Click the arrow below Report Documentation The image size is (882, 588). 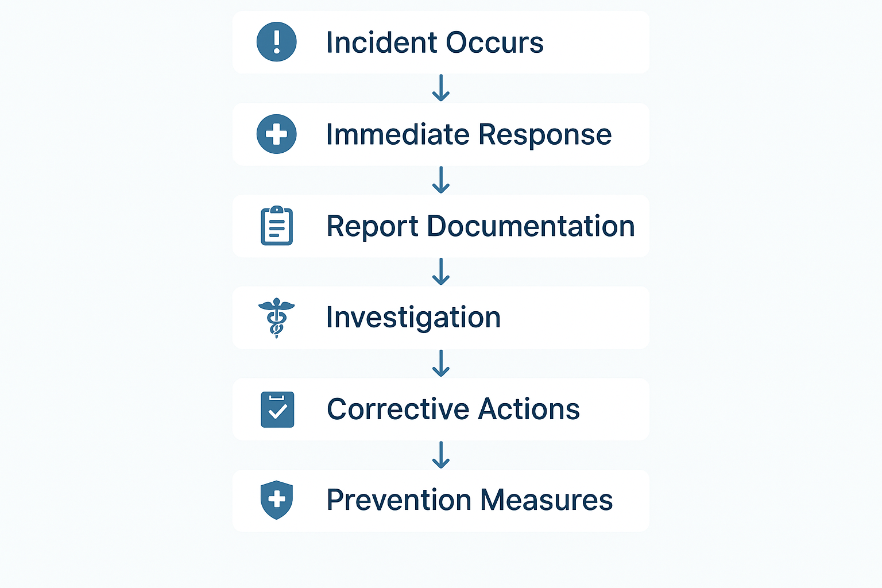coord(440,272)
